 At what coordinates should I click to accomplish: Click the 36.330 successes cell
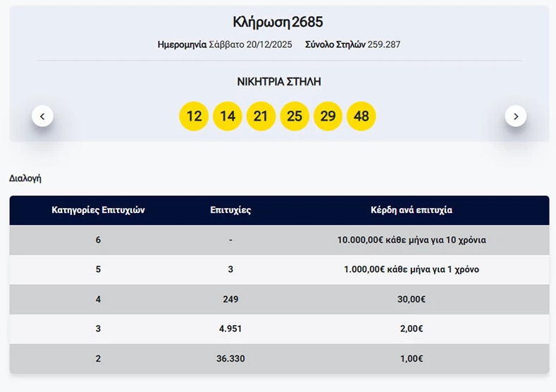230,358
